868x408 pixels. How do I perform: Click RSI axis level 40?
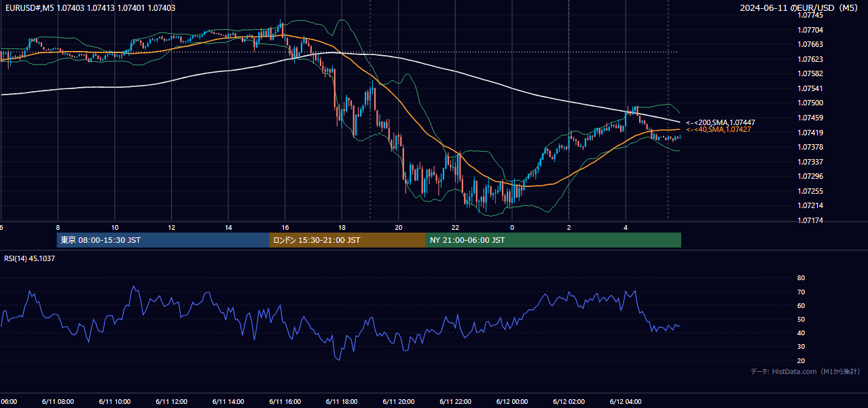click(x=801, y=333)
